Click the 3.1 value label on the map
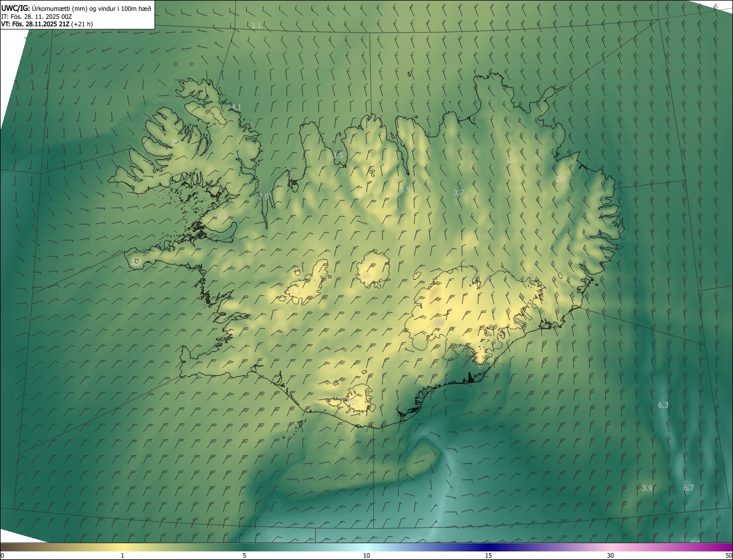The height and width of the screenshot is (560, 733). [256, 25]
